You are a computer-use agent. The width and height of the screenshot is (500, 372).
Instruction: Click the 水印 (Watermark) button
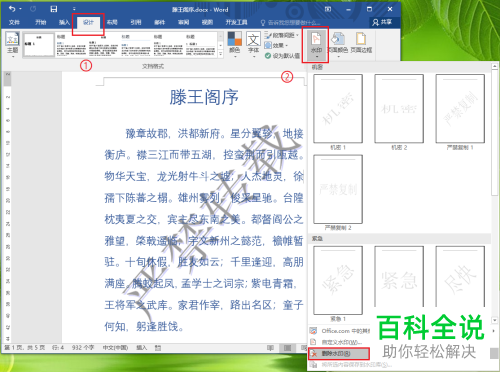[316, 45]
